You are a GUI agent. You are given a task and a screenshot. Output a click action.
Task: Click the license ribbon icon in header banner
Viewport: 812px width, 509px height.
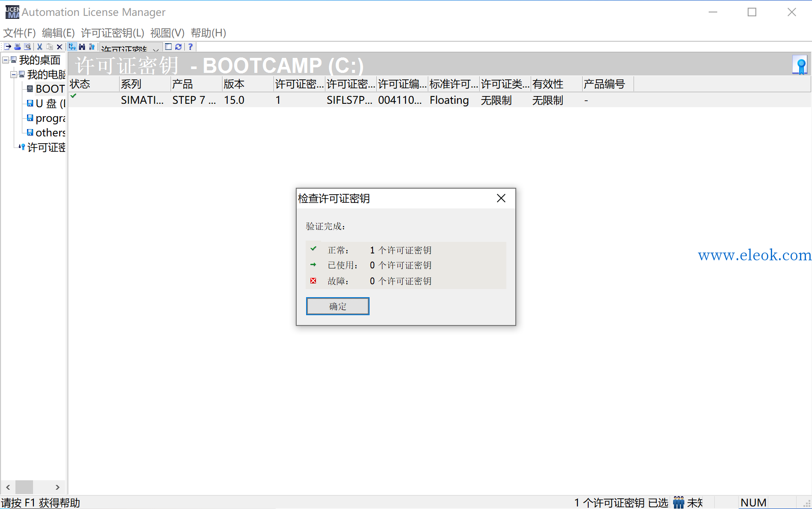(800, 65)
